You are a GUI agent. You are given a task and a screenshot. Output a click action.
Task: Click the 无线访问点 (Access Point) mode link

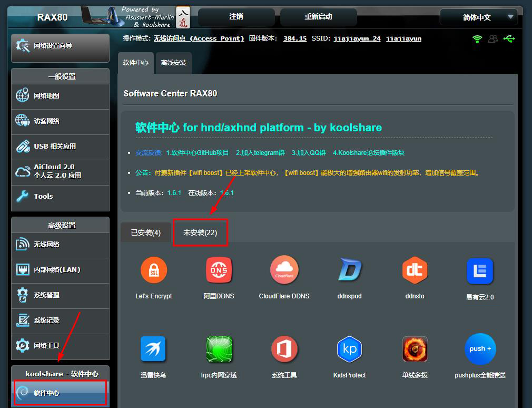(199, 38)
